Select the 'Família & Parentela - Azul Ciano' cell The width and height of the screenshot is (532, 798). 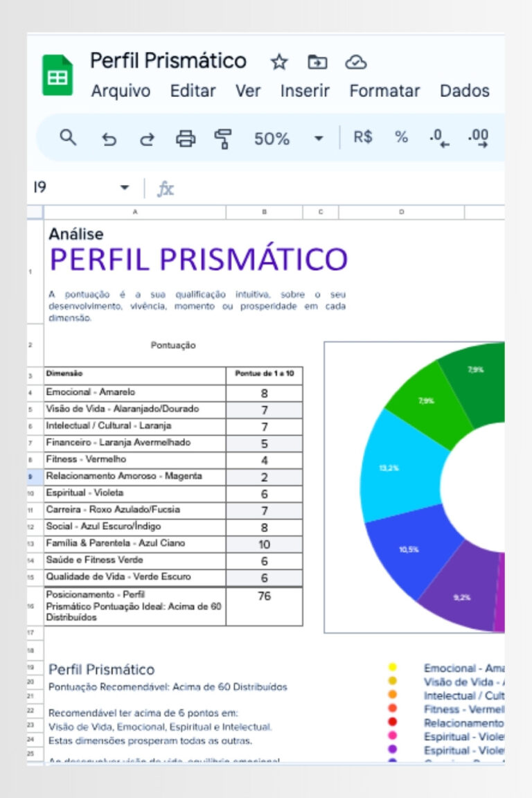pos(135,544)
